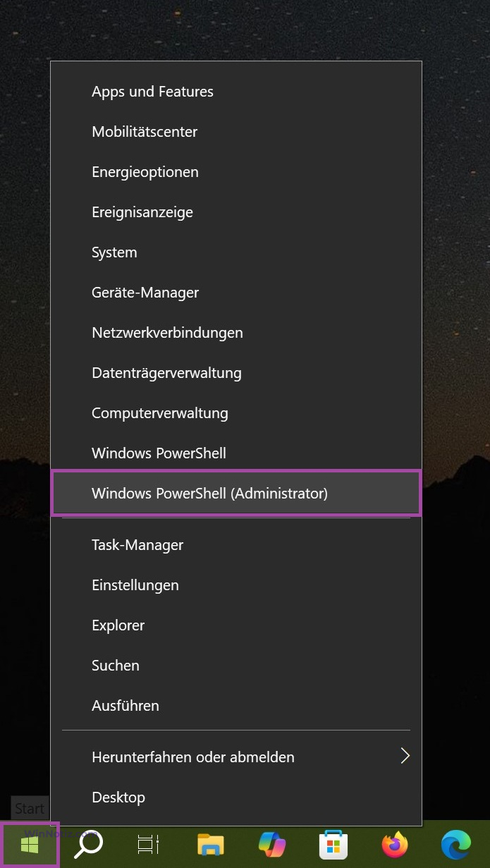Select Windows PowerShell (Administrator)

(x=236, y=494)
